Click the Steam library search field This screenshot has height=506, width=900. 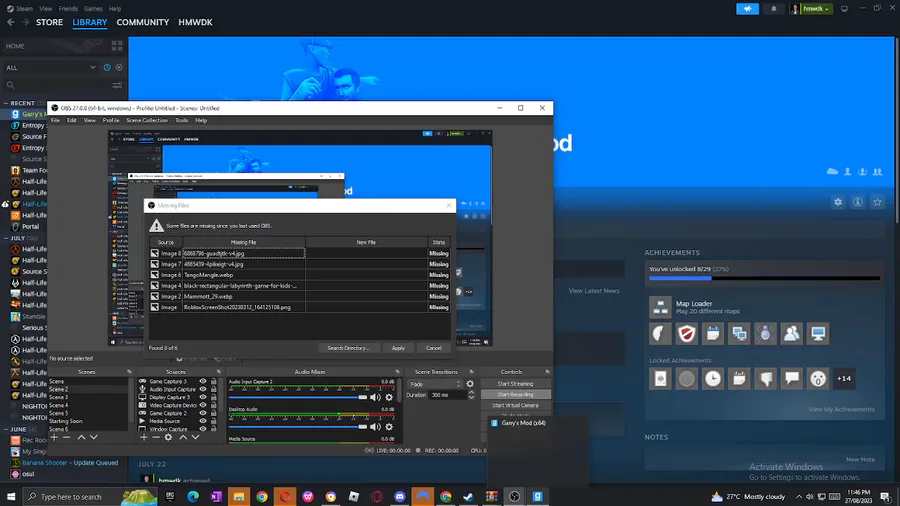click(x=56, y=85)
